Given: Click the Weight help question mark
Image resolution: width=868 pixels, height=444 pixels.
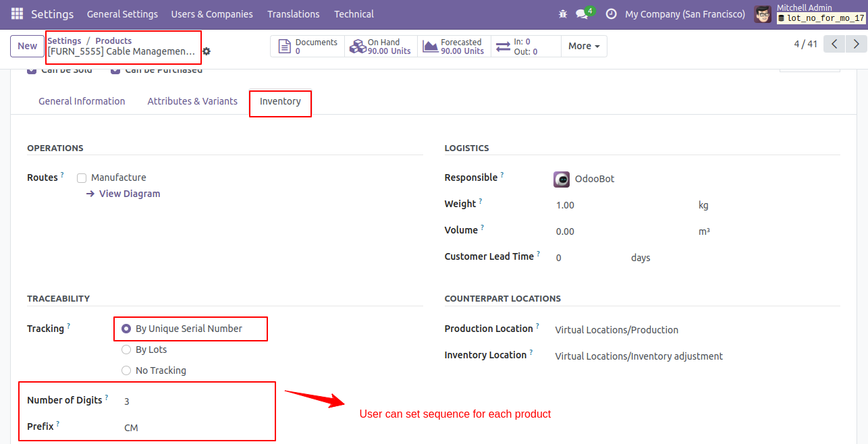Looking at the screenshot, I should point(481,201).
